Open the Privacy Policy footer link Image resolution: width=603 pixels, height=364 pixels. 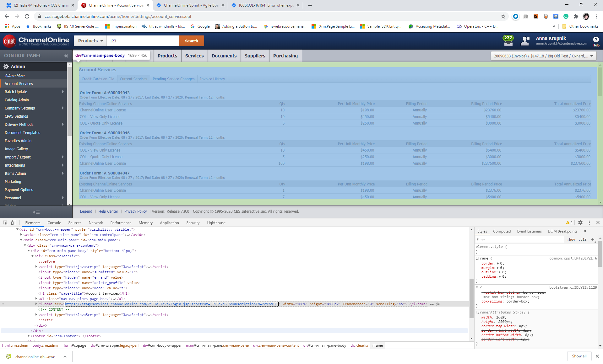click(135, 211)
